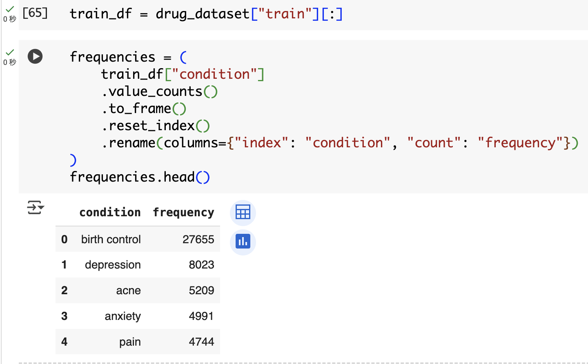588x364 pixels.
Task: Open suggested charts icon
Action: point(243,242)
